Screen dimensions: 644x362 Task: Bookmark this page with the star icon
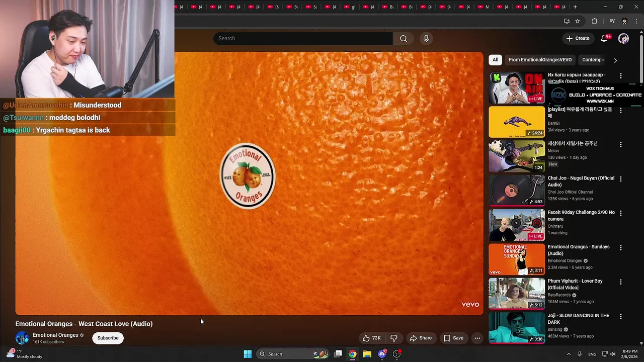[578, 21]
